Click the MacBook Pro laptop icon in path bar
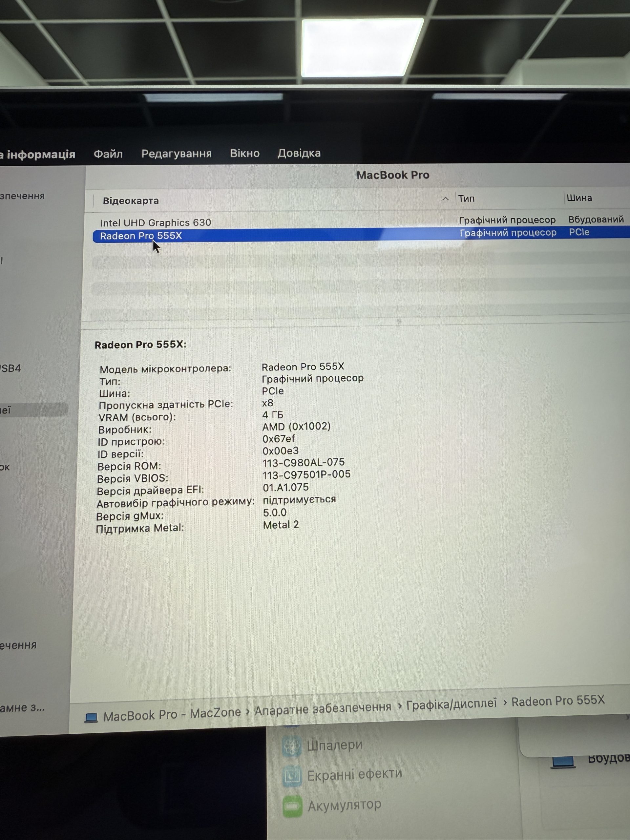 click(91, 717)
